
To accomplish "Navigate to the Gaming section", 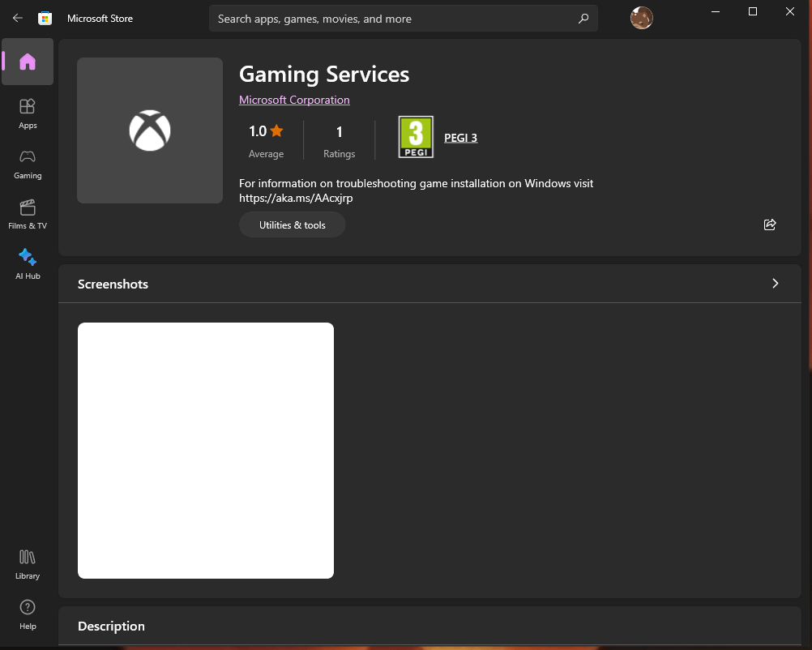I will click(28, 165).
